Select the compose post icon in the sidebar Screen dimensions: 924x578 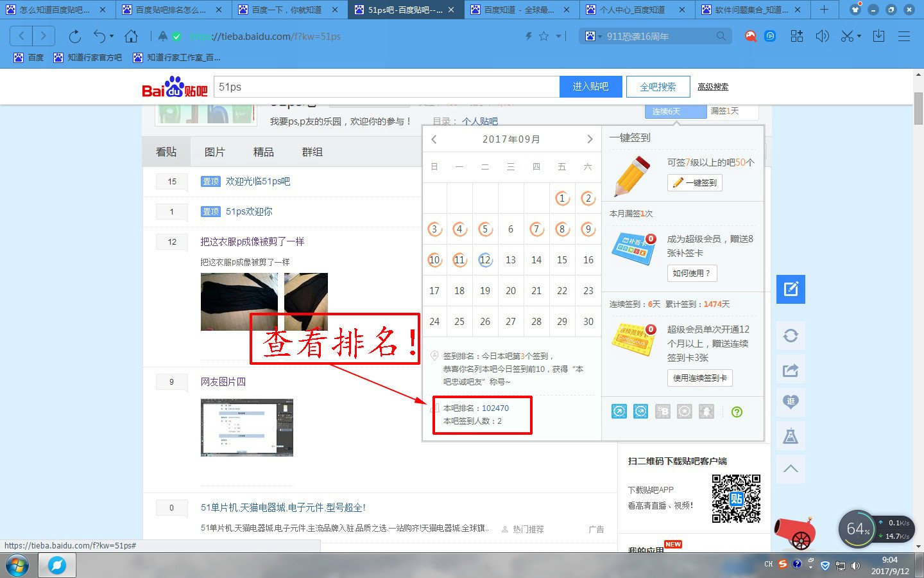791,289
